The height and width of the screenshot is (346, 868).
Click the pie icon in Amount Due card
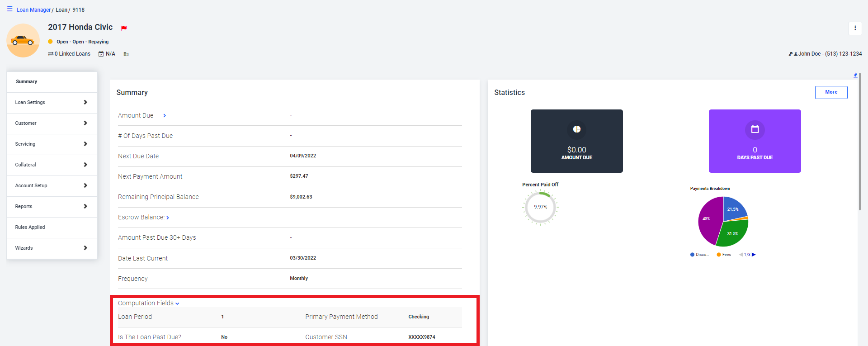click(x=577, y=129)
